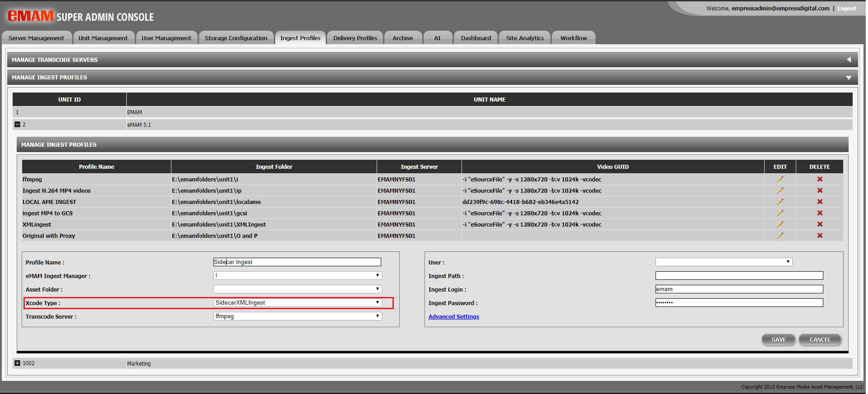Open the AI tab
The height and width of the screenshot is (394, 868).
point(438,38)
